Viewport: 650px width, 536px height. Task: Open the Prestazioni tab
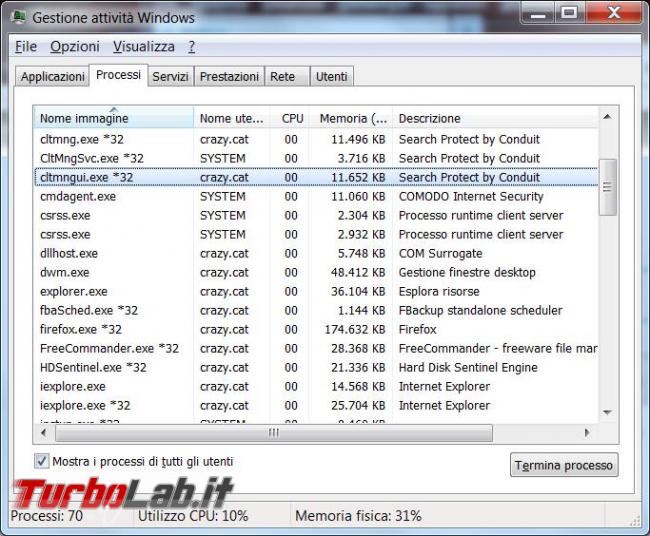(x=229, y=76)
